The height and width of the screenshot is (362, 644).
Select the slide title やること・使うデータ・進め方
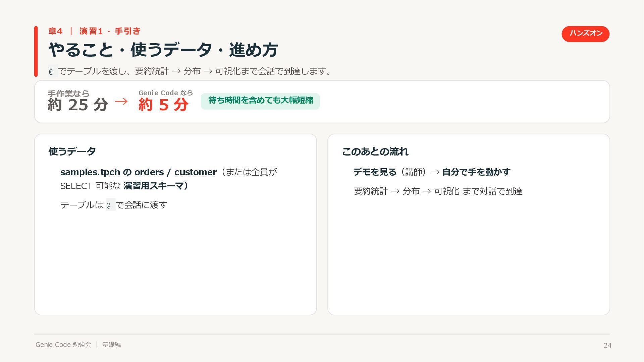(x=163, y=50)
